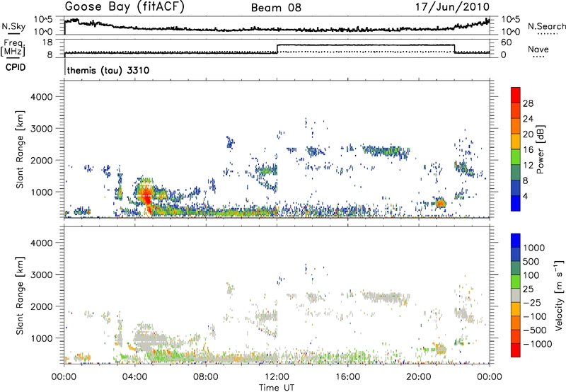This screenshot has width=566, height=392.
Task: Click the 12 label on Power colorbar
Action: 528,166
